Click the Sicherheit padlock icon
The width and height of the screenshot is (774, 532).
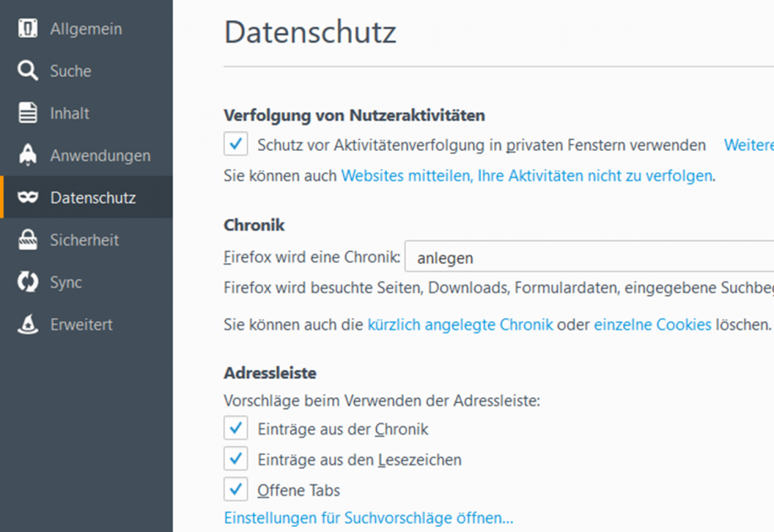pos(28,240)
